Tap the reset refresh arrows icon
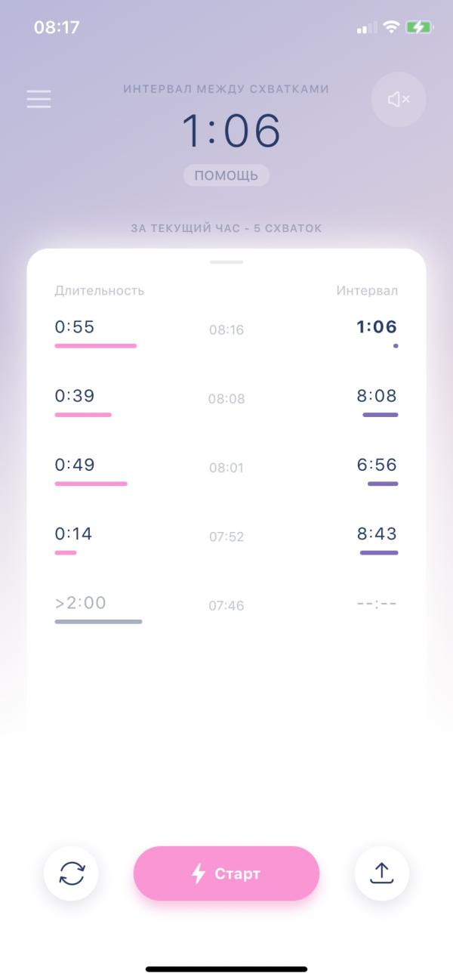 71,873
